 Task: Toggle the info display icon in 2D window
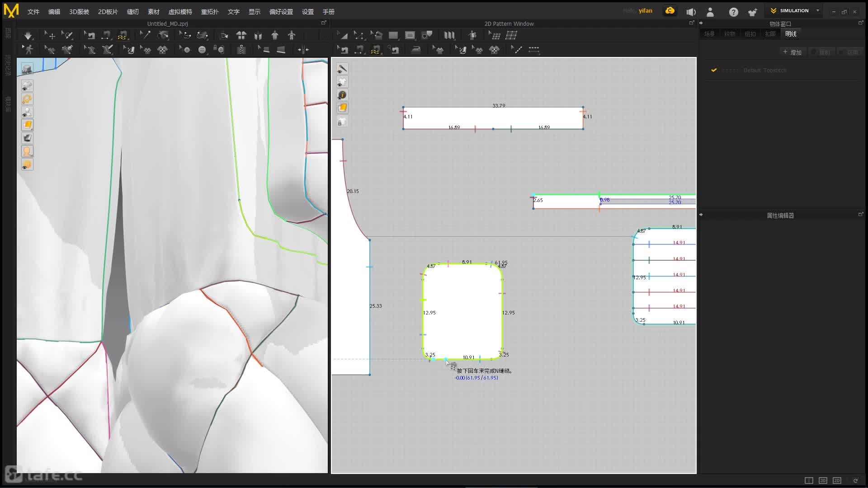click(342, 95)
